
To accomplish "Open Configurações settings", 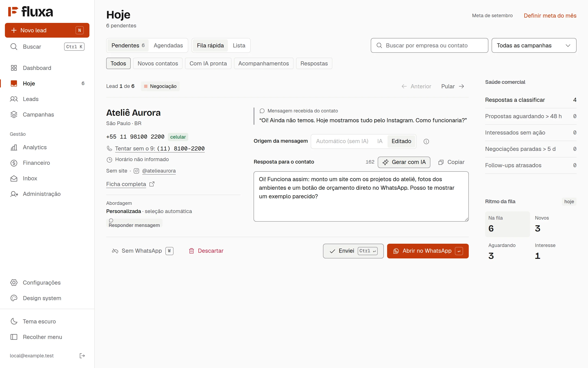I will [47, 282].
